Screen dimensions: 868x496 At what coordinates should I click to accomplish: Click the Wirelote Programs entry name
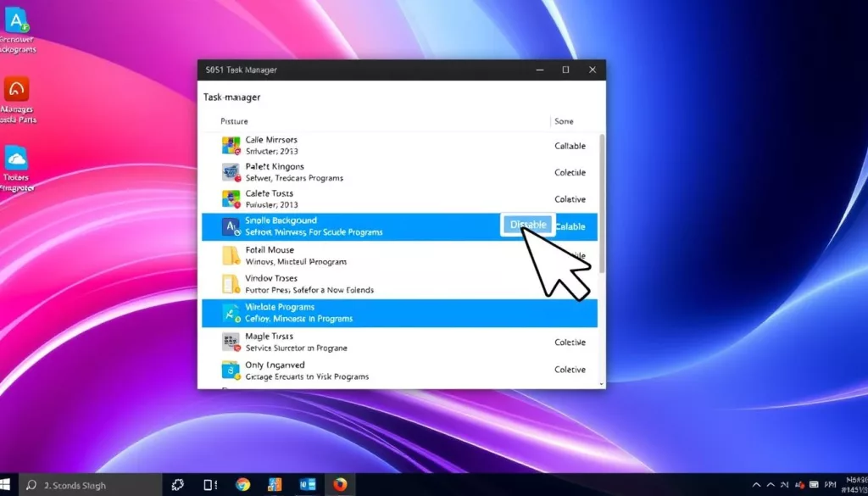[x=280, y=307]
